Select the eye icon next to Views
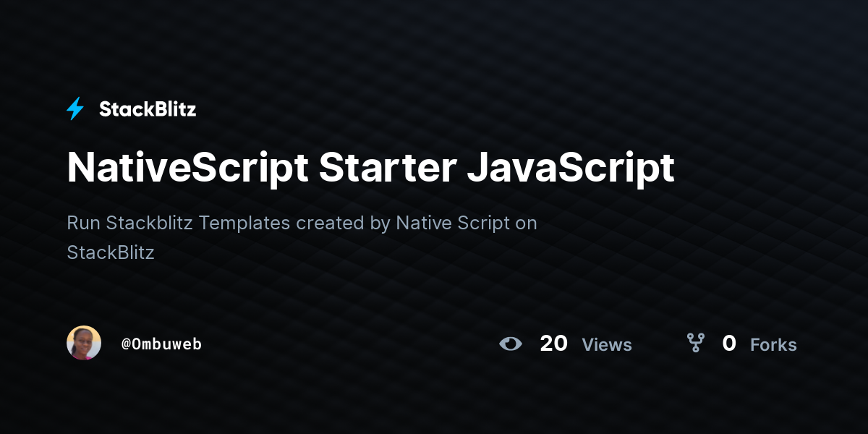 511,344
